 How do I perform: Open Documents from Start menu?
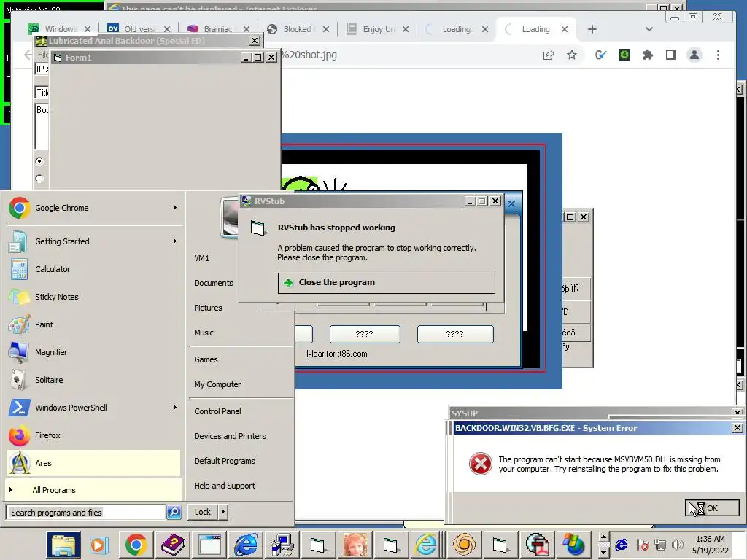214,283
